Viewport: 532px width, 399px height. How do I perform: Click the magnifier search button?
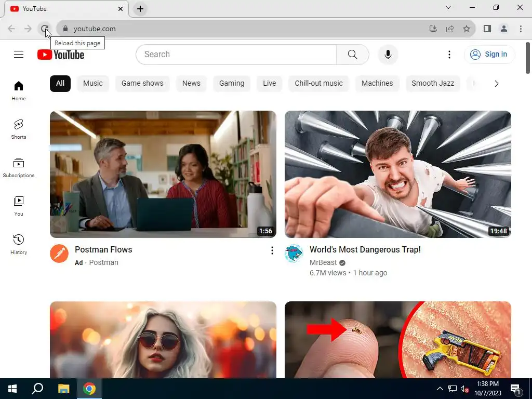[353, 54]
